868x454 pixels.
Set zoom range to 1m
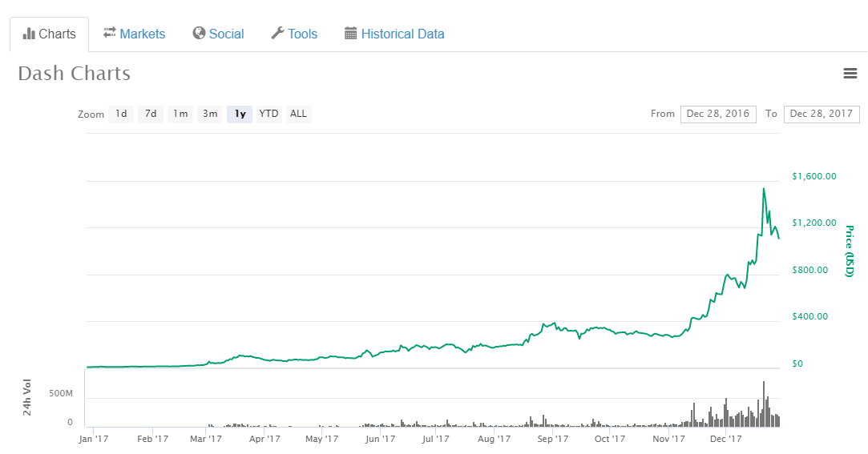[180, 114]
